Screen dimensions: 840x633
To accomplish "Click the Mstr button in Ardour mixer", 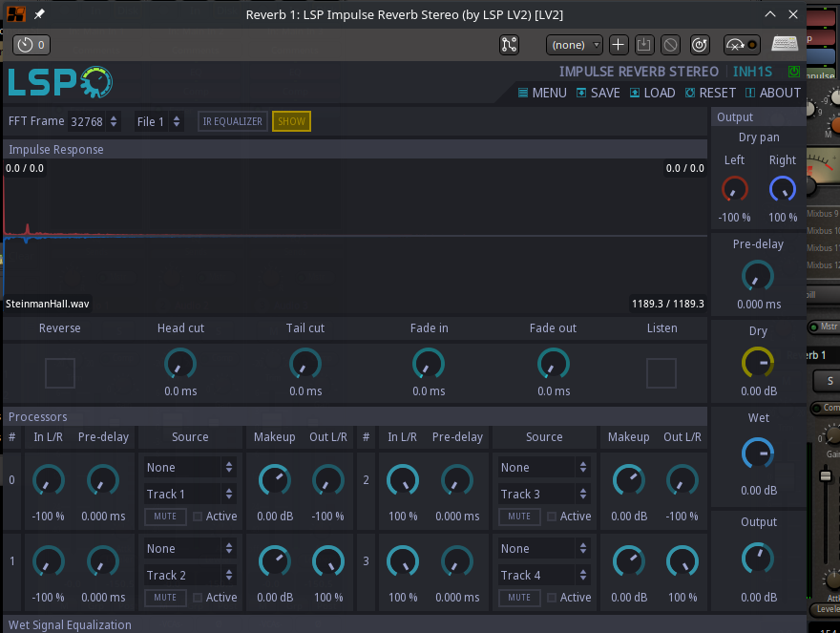I will pos(825,327).
